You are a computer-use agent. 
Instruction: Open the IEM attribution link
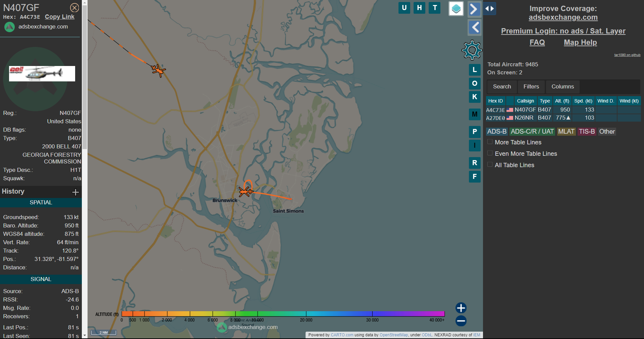coord(477,335)
